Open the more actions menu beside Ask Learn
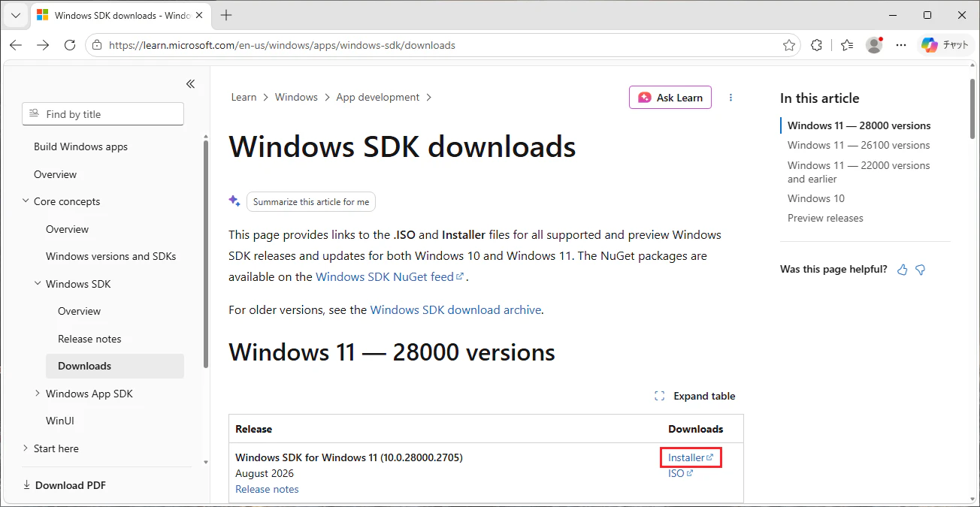 [730, 98]
